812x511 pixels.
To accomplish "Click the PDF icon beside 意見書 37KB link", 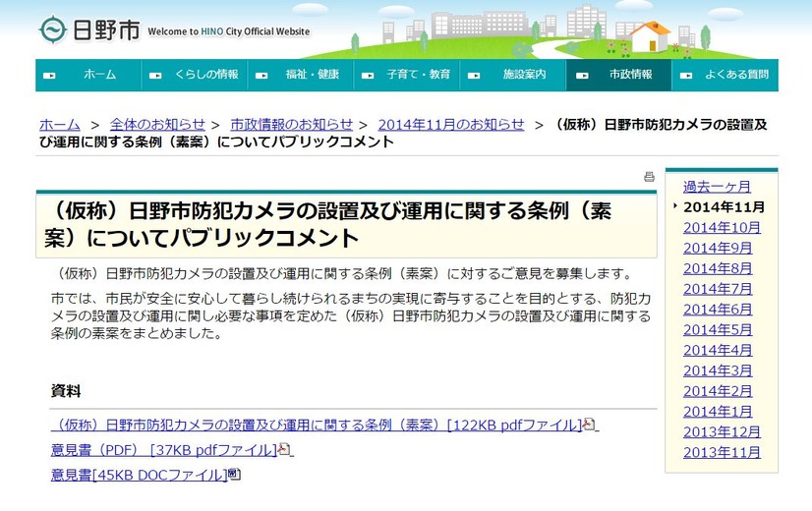I will [x=284, y=449].
